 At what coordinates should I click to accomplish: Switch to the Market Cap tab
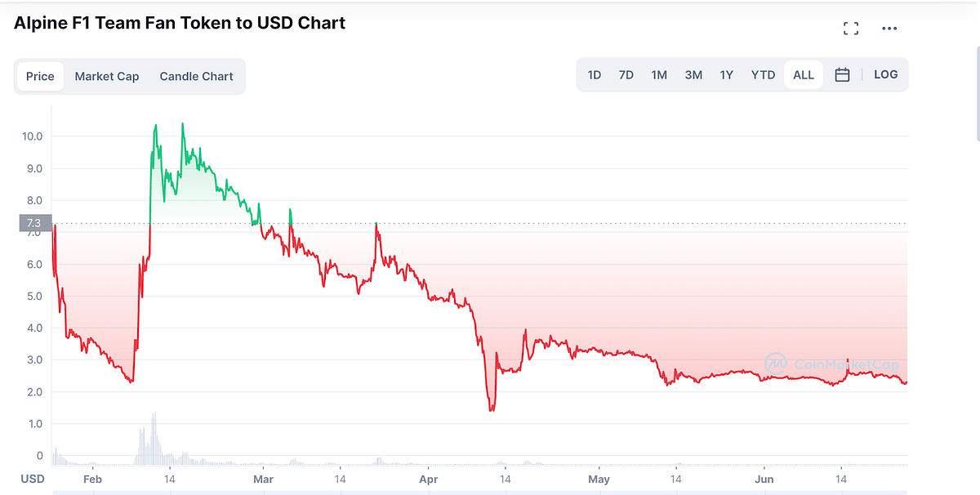tap(107, 76)
